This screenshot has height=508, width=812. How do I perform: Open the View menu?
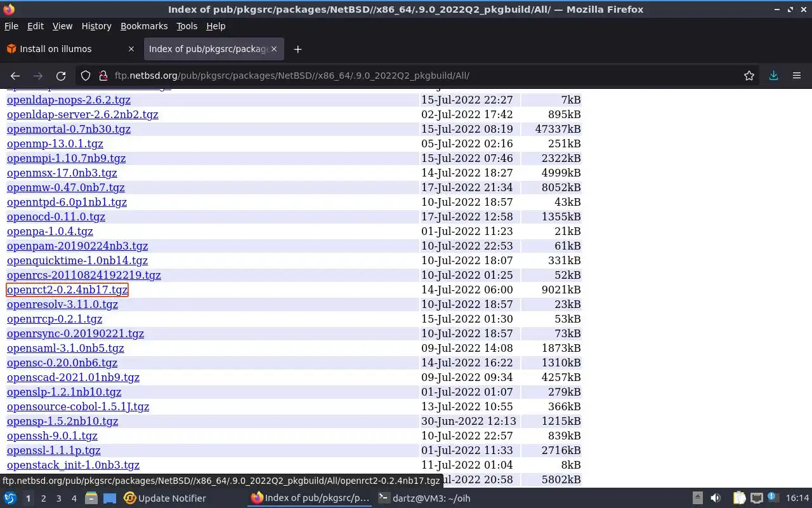62,26
